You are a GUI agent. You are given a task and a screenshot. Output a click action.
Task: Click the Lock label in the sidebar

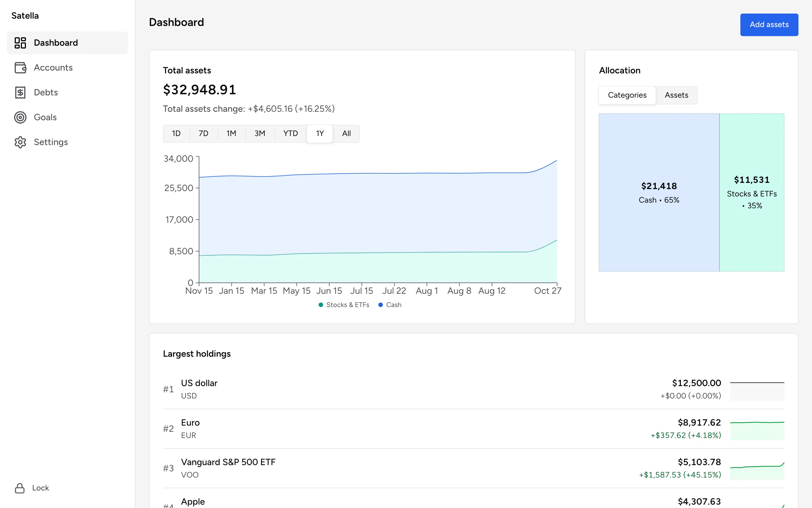[41, 488]
